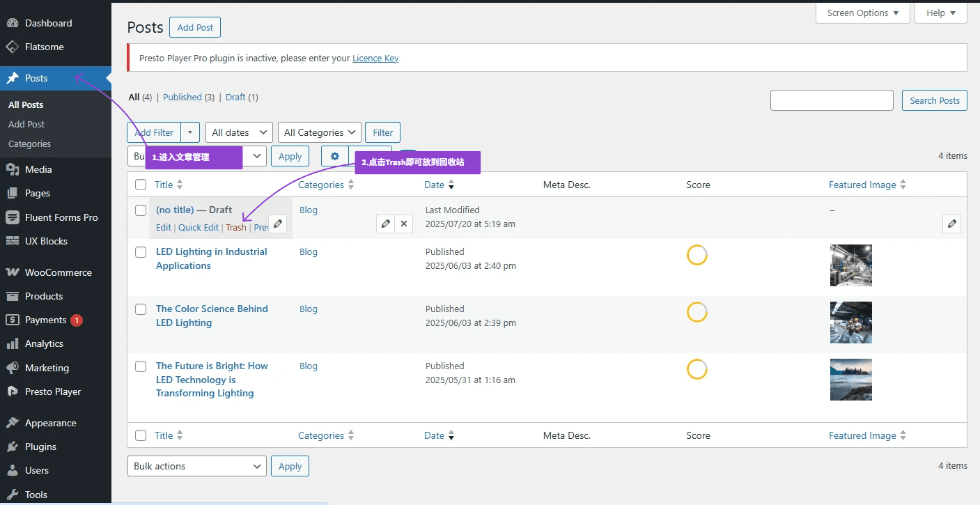Open Plugins from the sidebar menu
This screenshot has height=505, width=980.
click(x=40, y=446)
